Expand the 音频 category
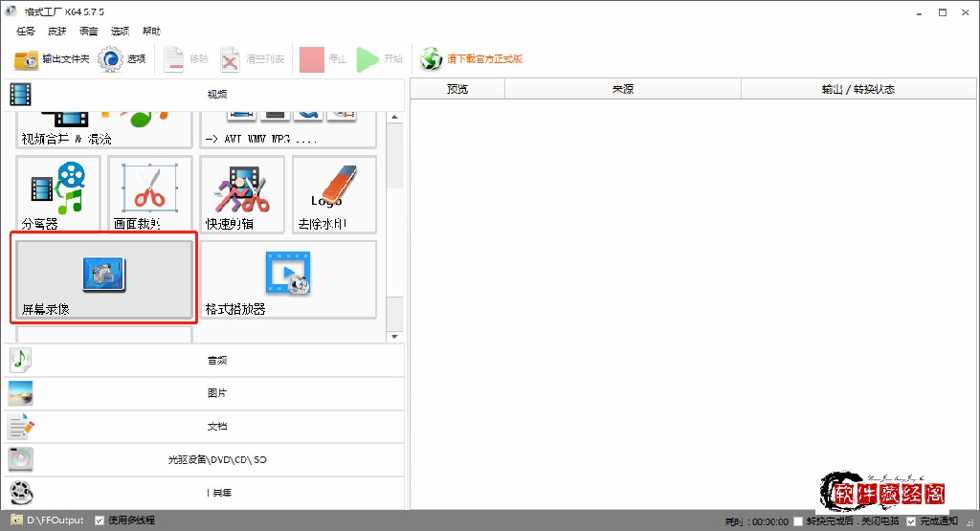 click(204, 361)
